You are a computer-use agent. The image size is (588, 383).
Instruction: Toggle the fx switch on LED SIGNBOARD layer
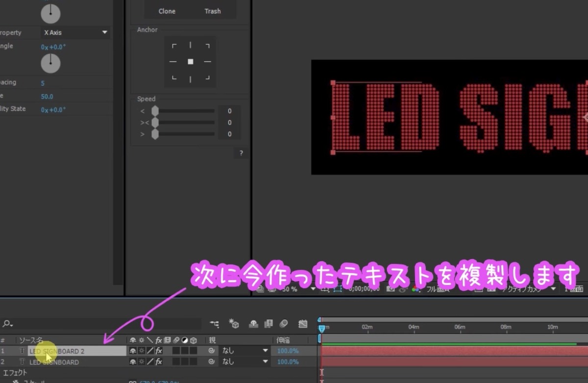click(x=158, y=362)
